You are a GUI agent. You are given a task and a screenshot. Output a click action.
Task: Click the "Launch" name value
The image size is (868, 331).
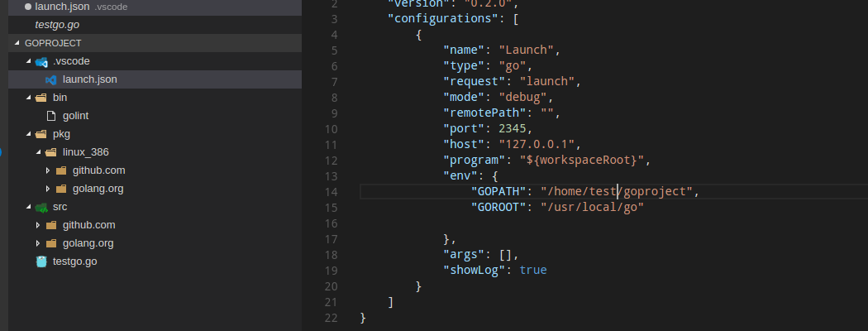click(527, 50)
